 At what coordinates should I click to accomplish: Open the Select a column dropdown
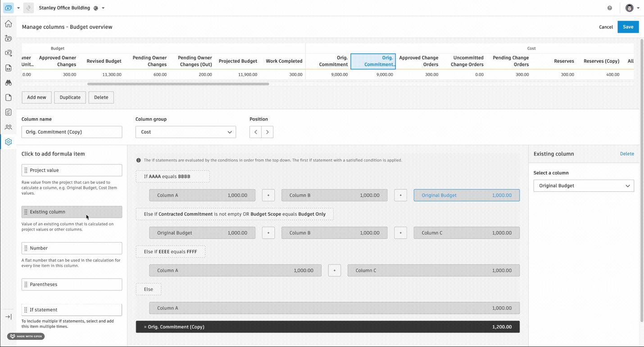click(x=583, y=185)
